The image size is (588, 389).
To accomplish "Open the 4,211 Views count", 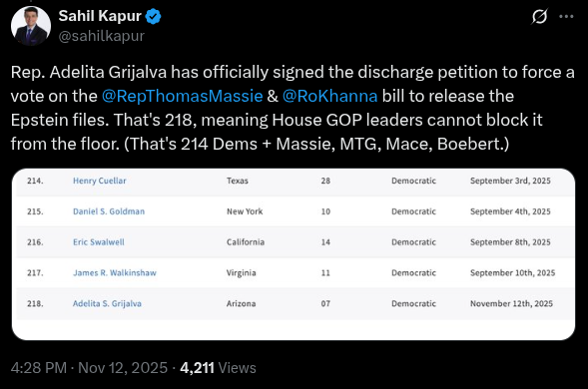I will point(219,368).
